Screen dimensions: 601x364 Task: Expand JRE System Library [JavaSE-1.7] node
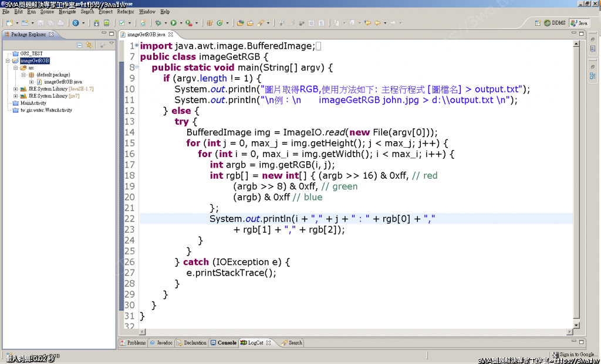point(15,89)
